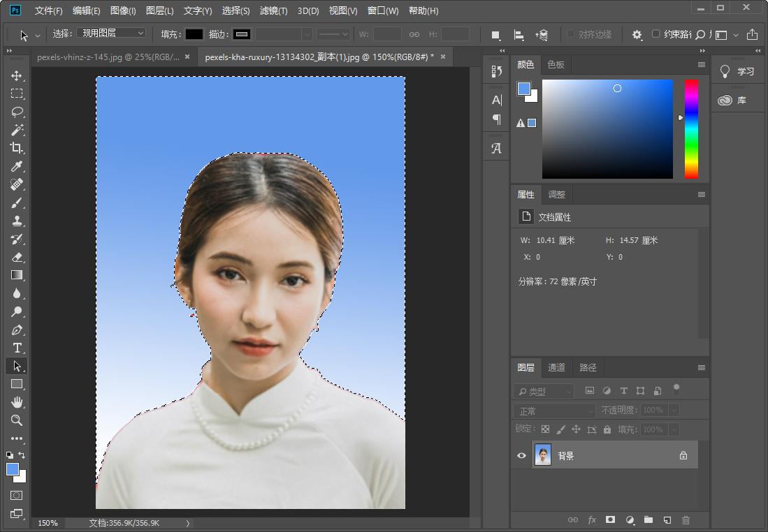The image size is (768, 532).
Task: Select the Zoom tool
Action: point(17,420)
